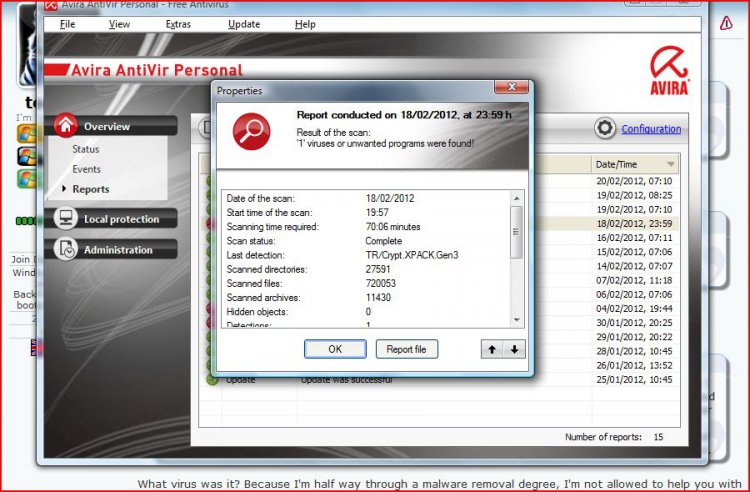Go to previous report with up arrow

pyautogui.click(x=492, y=349)
